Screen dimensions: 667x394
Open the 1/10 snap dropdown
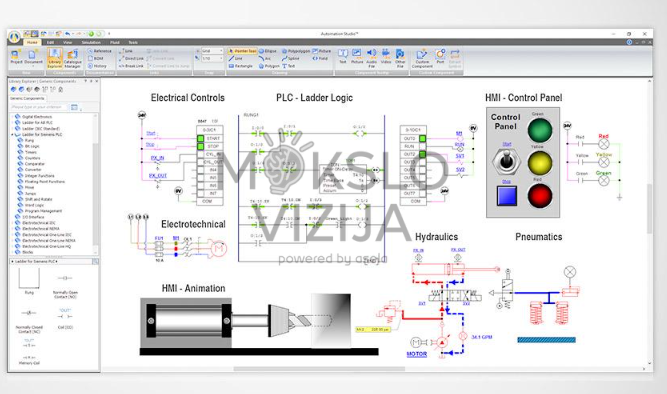[212, 58]
